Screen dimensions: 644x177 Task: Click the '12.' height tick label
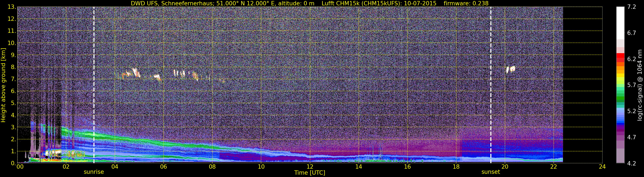12,19
